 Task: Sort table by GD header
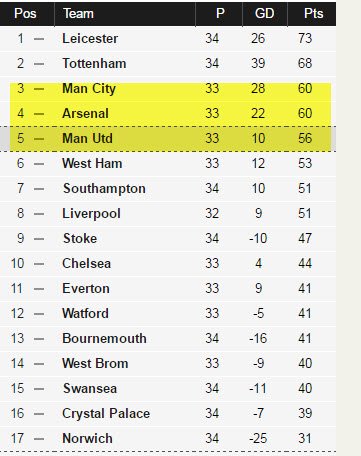[265, 14]
